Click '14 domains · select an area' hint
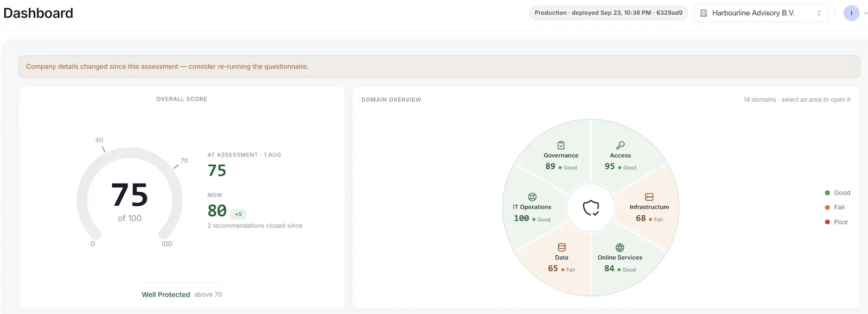 (797, 99)
